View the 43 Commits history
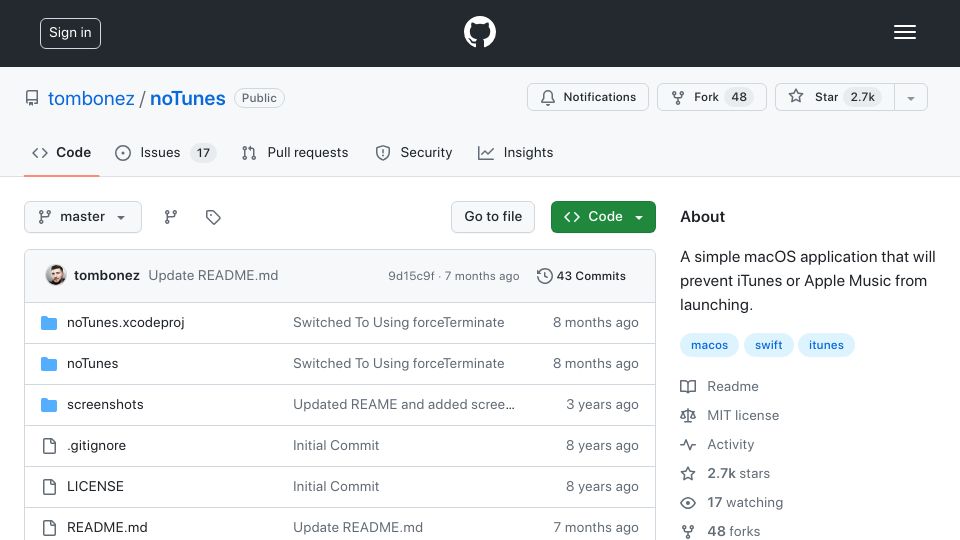Image resolution: width=960 pixels, height=540 pixels. pos(581,276)
